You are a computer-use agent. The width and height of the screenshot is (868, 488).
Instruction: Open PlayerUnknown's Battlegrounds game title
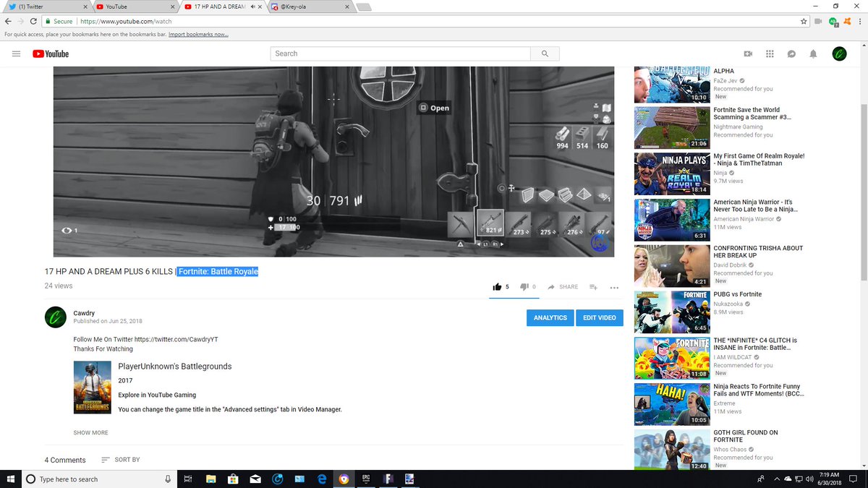[175, 367]
